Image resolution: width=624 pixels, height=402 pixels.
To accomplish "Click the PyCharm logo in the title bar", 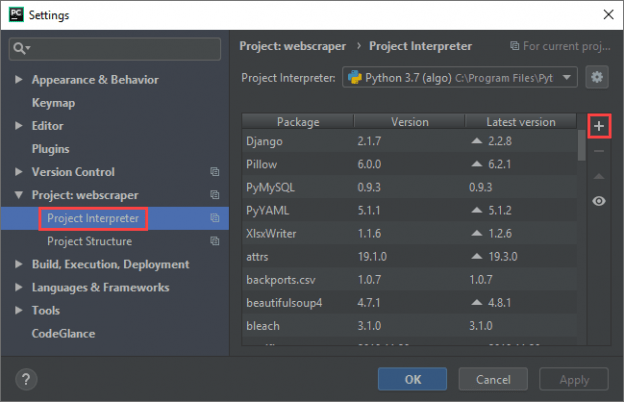I will (x=16, y=14).
